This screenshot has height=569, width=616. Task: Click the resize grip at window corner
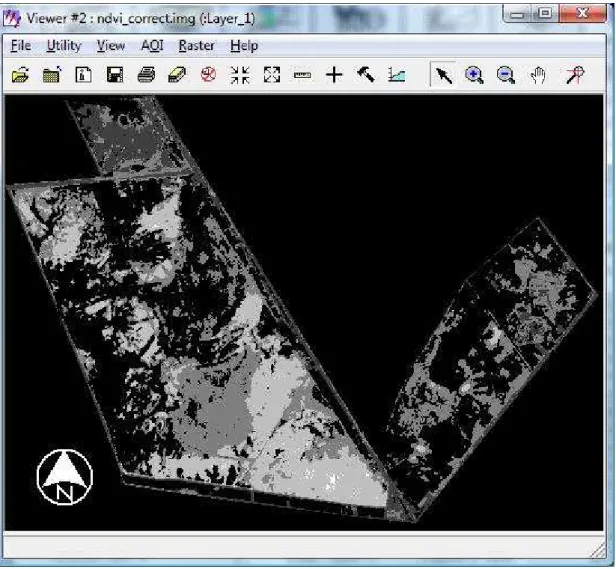tap(598, 551)
